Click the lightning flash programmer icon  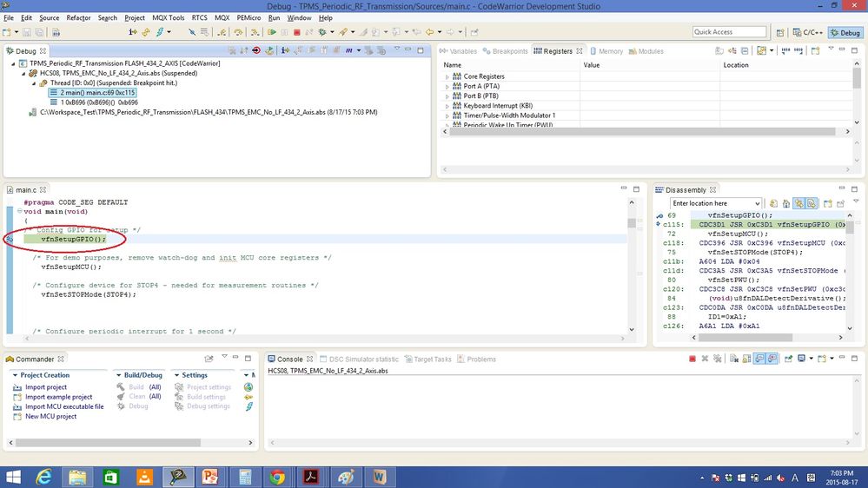(x=160, y=32)
